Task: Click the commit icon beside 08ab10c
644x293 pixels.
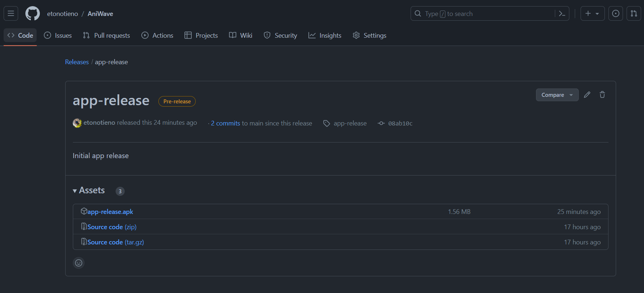Action: (x=381, y=123)
